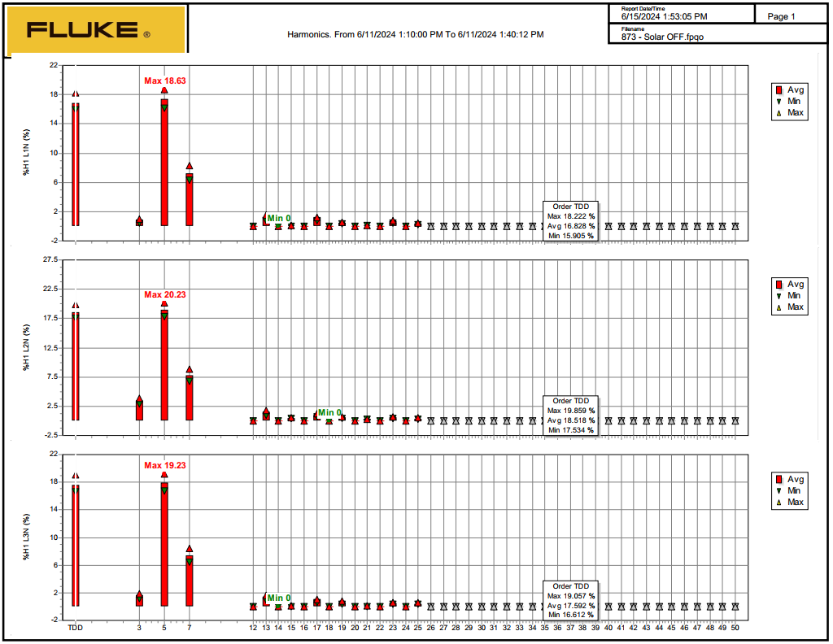
Task: Click the Min triangle icon in L2N legend
Action: (778, 296)
